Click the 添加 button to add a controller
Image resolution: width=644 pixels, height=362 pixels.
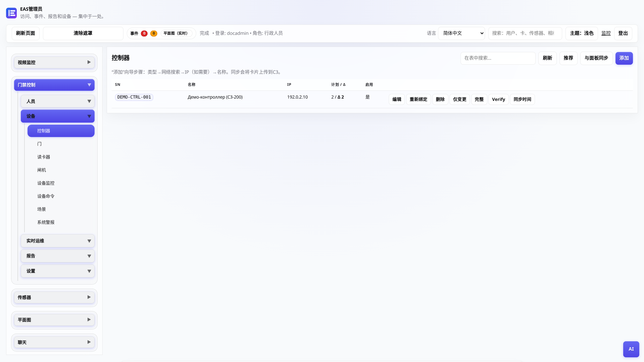pyautogui.click(x=624, y=58)
